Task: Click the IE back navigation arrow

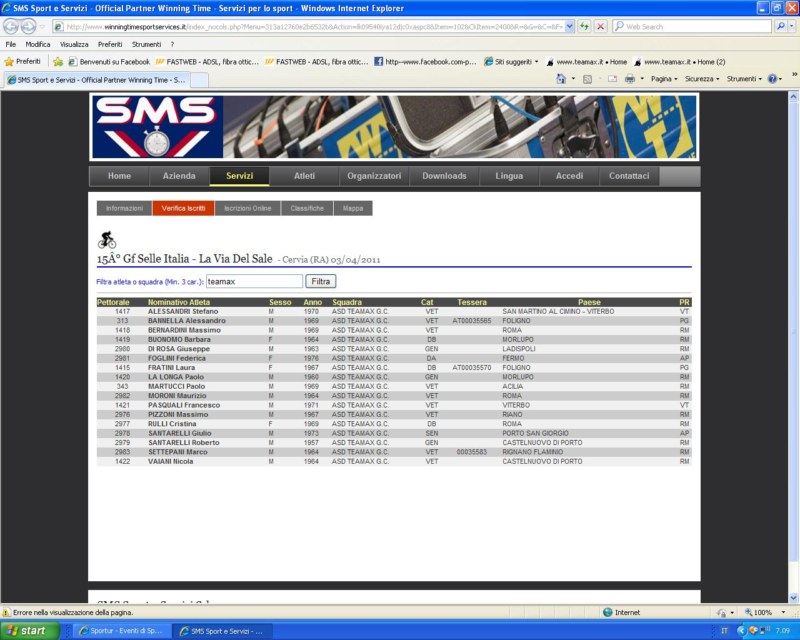Action: tap(12, 26)
